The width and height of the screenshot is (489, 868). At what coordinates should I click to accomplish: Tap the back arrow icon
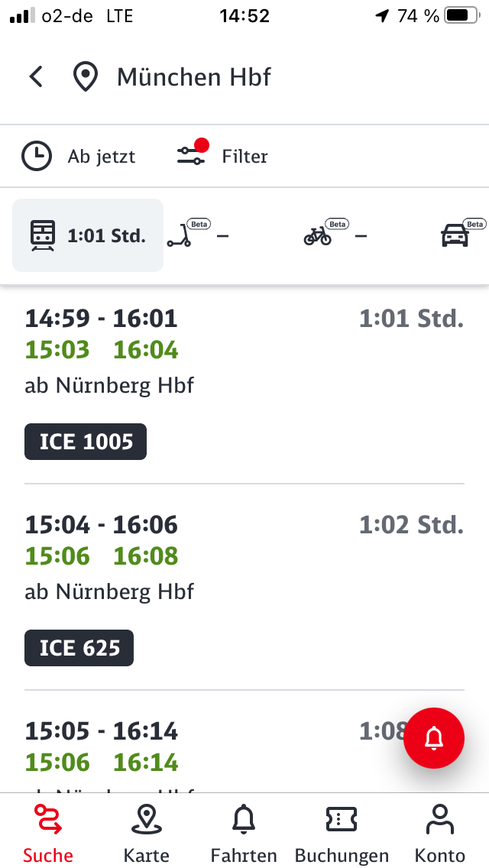(36, 77)
